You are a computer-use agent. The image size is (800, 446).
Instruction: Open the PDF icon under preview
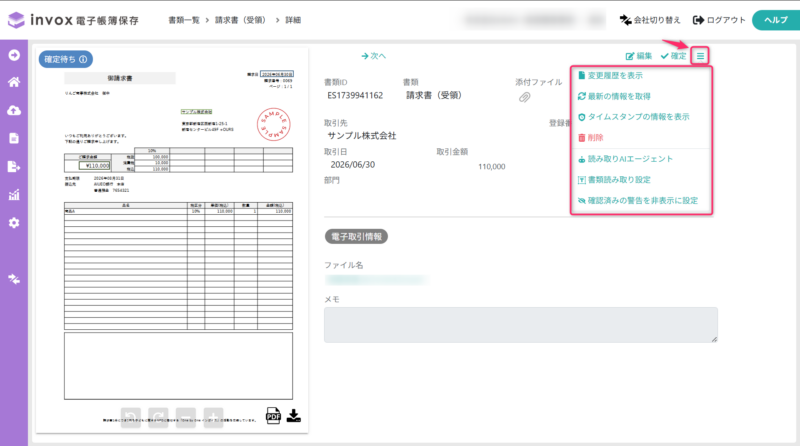click(273, 416)
